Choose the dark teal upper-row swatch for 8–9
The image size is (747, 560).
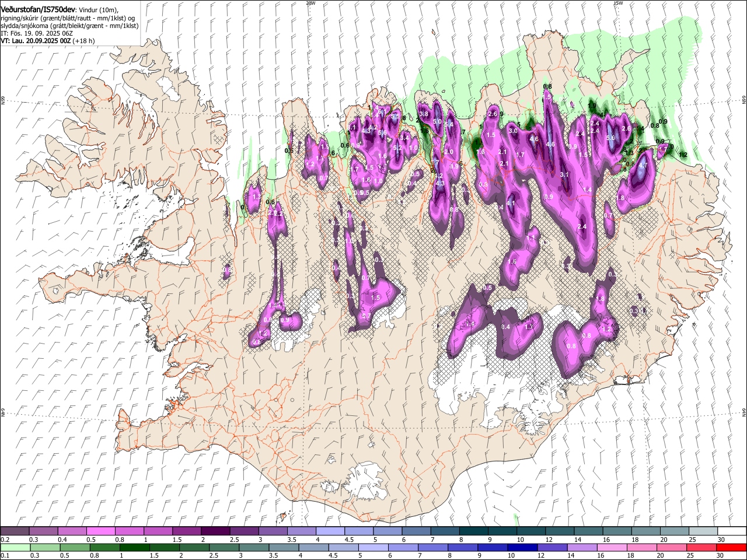point(473,531)
